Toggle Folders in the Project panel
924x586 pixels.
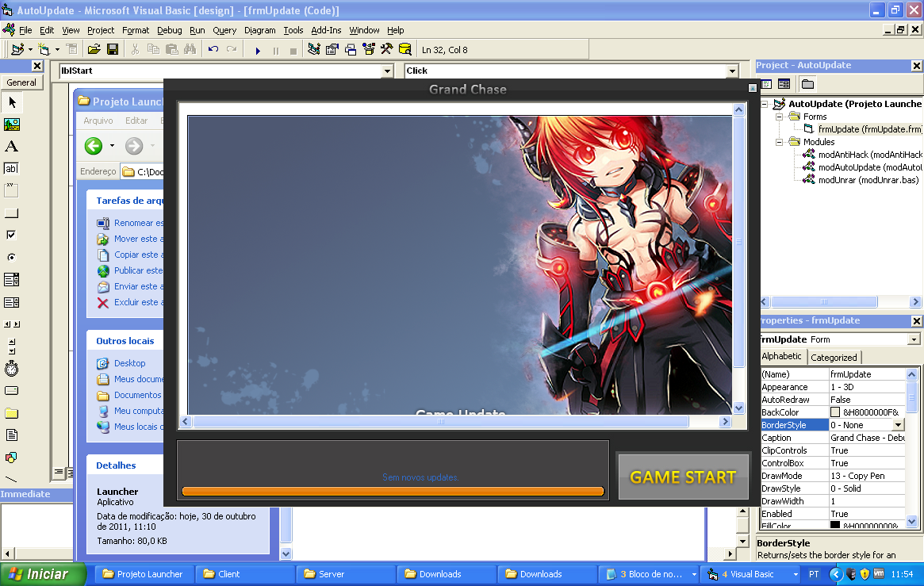(808, 84)
